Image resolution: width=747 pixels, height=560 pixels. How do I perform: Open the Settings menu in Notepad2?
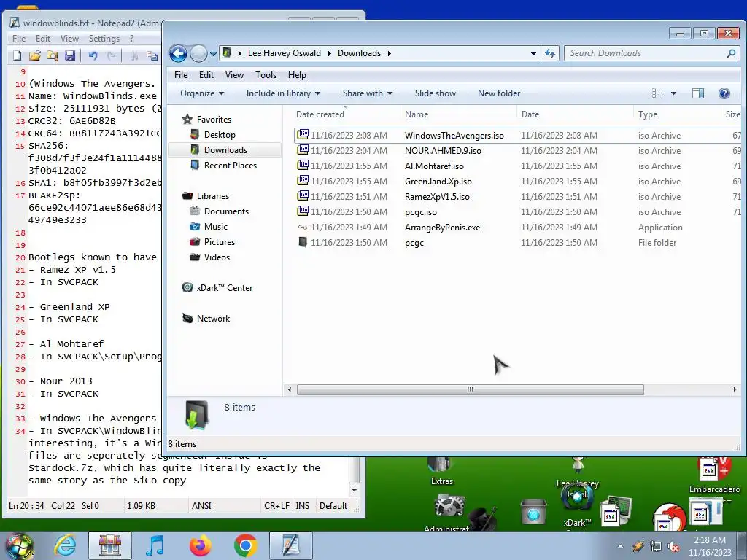tap(104, 39)
